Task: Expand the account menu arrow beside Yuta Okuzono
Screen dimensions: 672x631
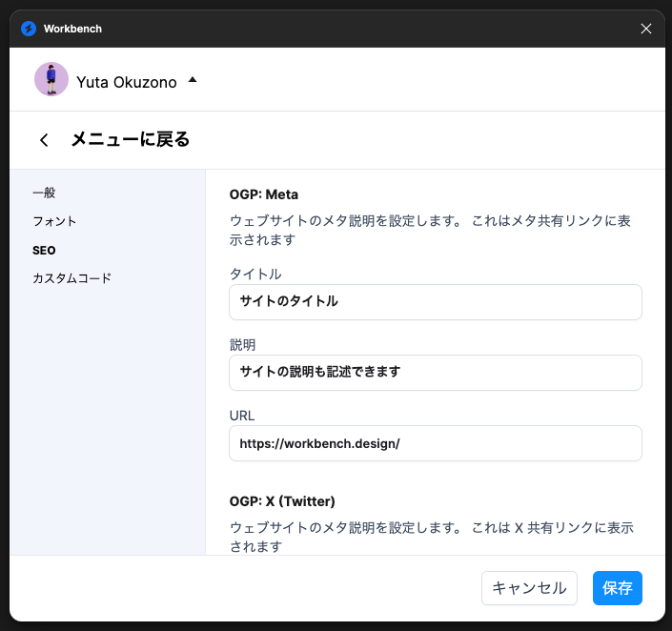Action: tap(193, 79)
